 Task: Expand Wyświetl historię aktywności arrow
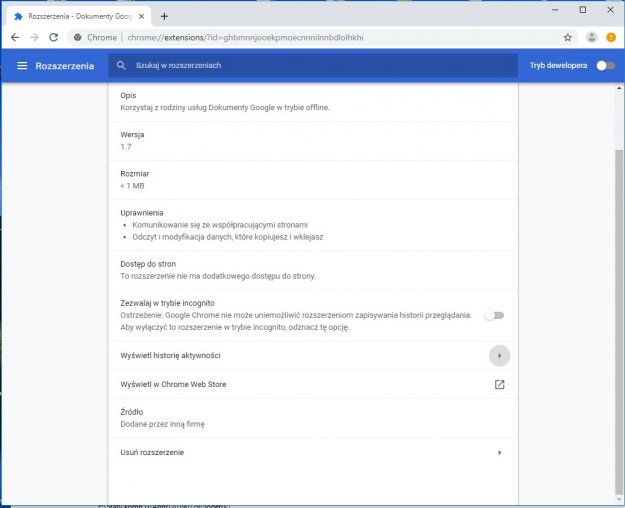(x=499, y=355)
